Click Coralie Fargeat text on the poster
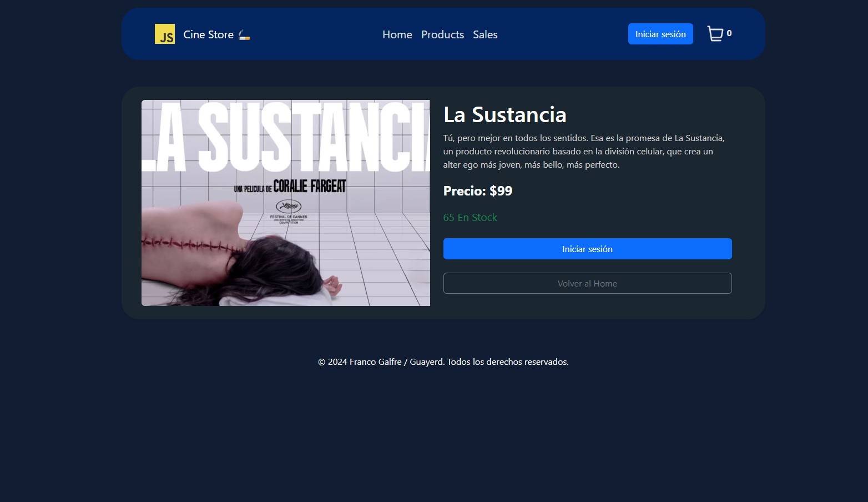868x502 pixels. (310, 186)
